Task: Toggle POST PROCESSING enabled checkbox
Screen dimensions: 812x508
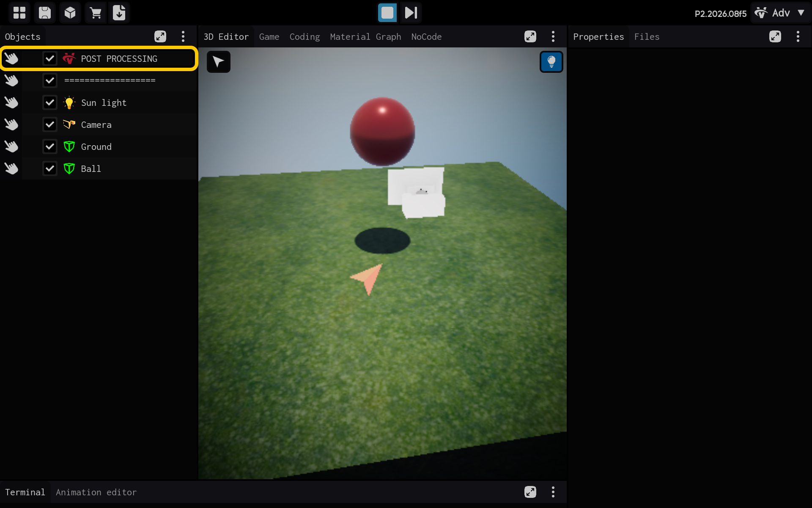Action: (50, 58)
